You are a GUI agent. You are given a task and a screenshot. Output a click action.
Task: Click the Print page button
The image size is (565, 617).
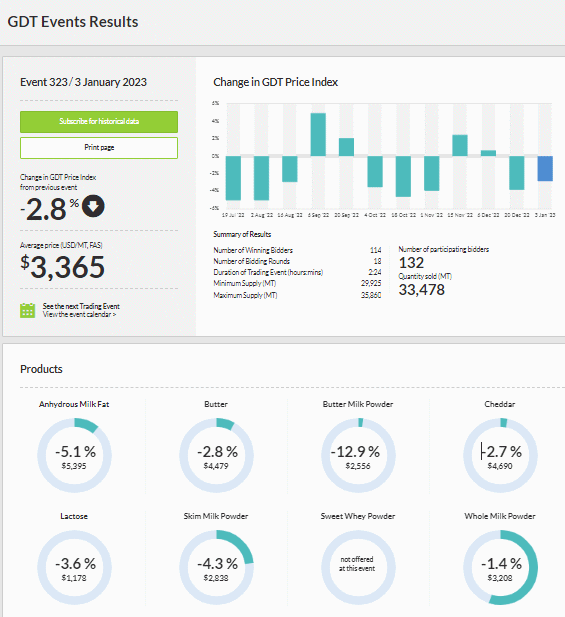(x=99, y=148)
